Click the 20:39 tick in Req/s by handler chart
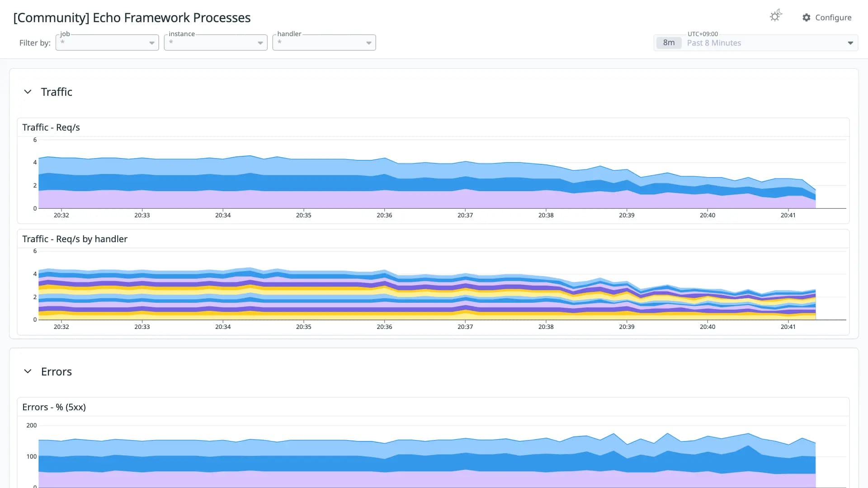868x488 pixels. click(627, 327)
